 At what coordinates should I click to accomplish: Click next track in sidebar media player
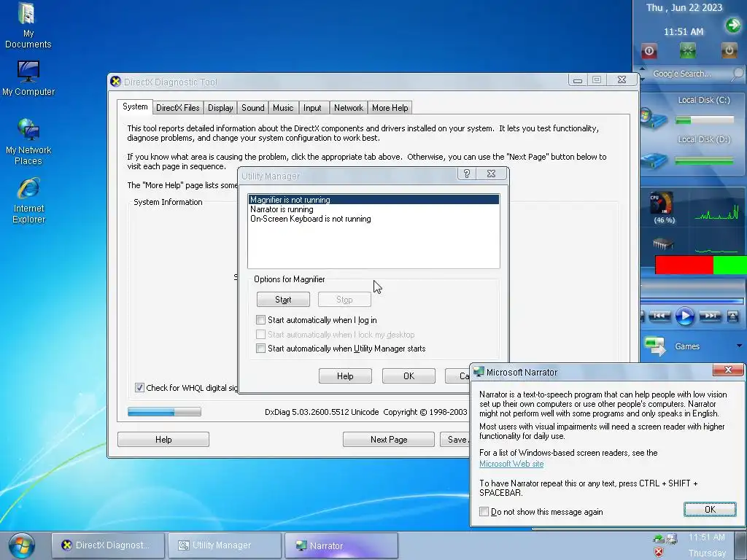[710, 316]
